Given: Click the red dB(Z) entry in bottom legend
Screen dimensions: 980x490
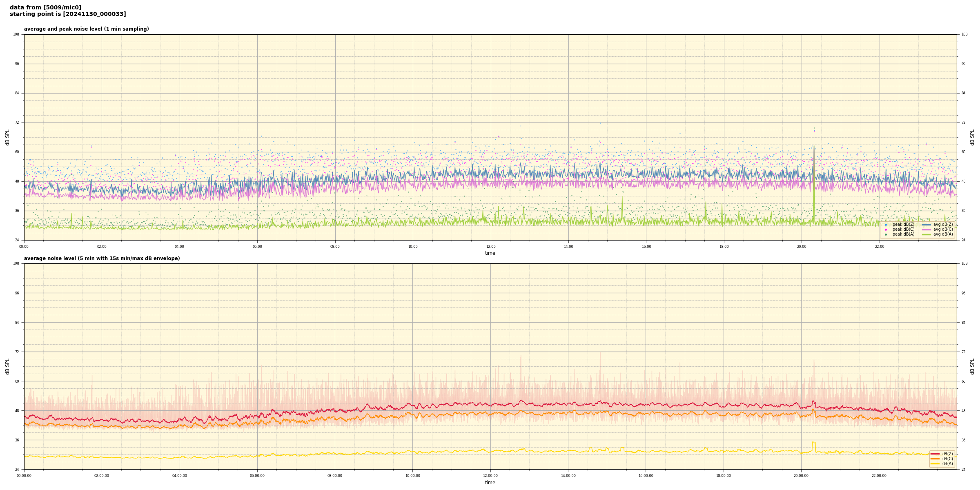Looking at the screenshot, I should (935, 454).
